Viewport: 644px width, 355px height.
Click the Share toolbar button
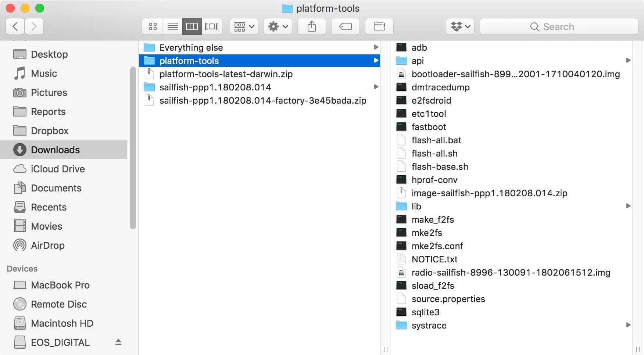[312, 26]
